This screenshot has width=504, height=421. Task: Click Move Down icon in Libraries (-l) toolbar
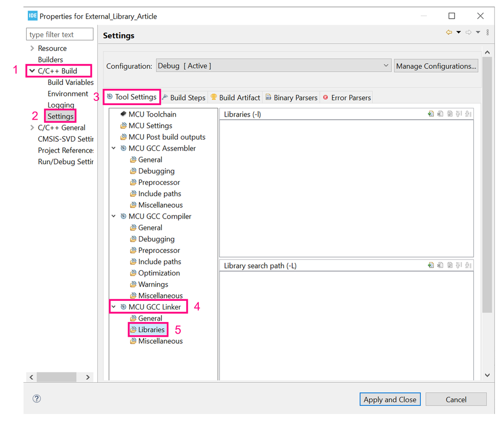[x=468, y=114]
